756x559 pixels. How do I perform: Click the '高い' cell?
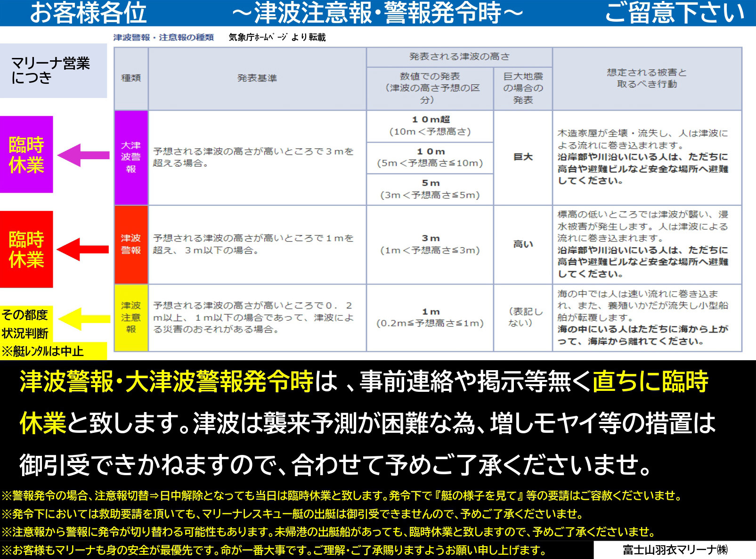523,244
